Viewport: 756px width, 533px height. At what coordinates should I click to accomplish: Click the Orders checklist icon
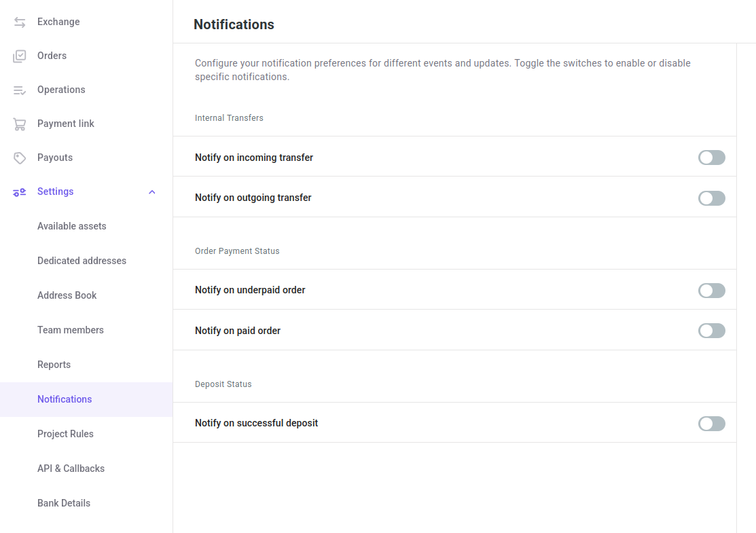tap(20, 56)
